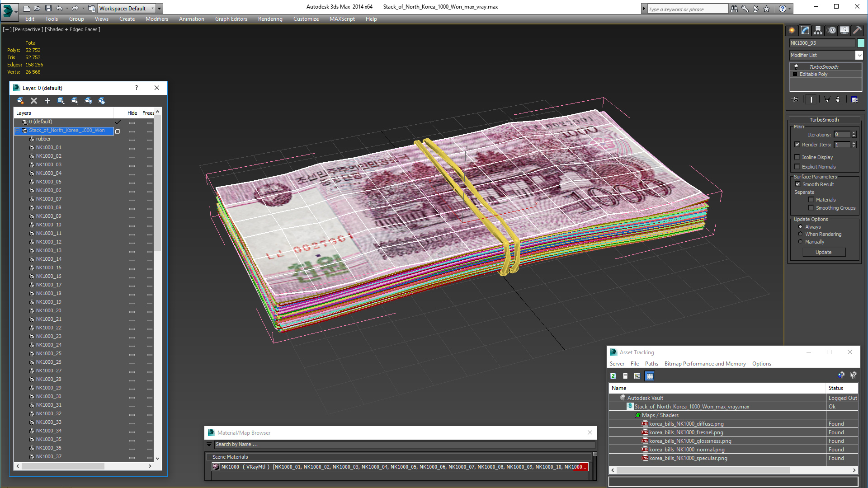Open the Material/Map Browser options arrow

point(209,445)
